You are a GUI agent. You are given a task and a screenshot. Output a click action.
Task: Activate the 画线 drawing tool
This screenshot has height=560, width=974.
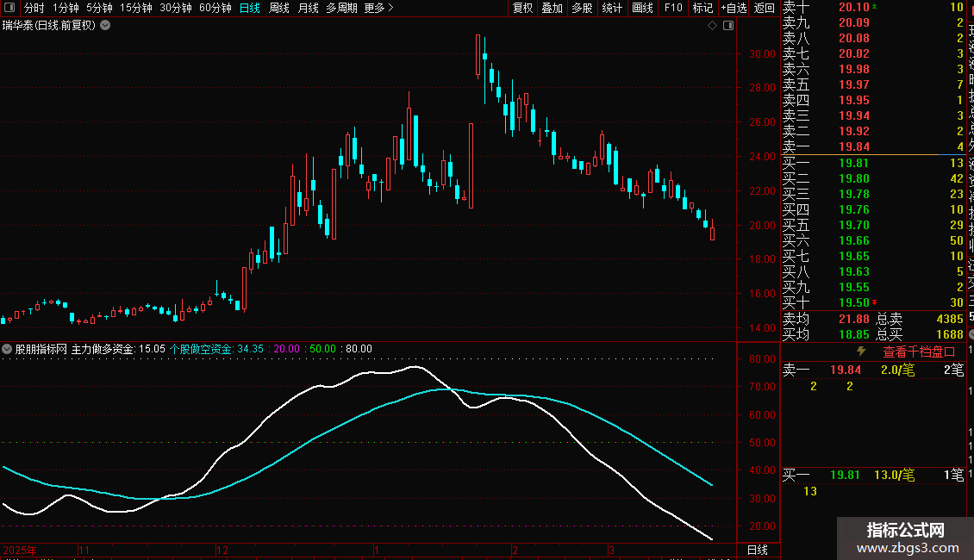[x=642, y=8]
